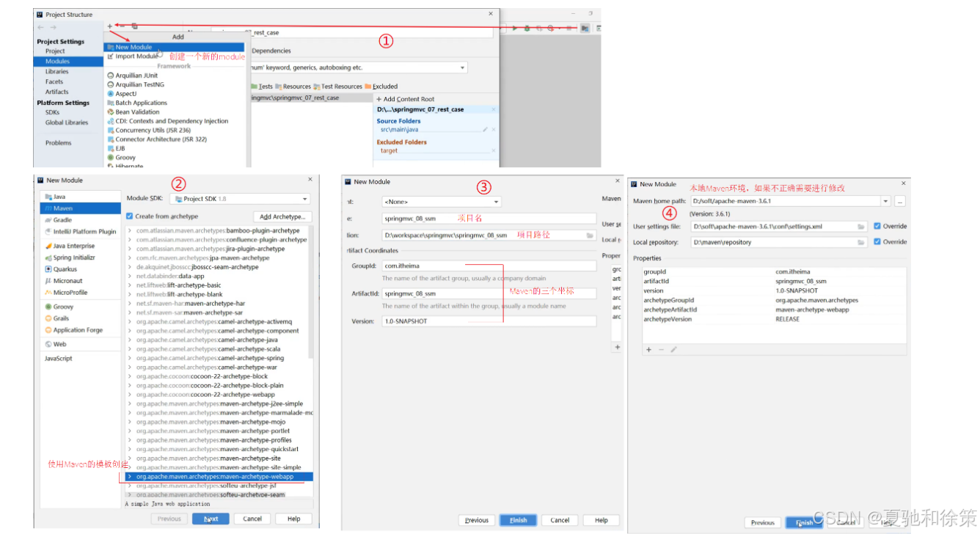Browse for folder in the project location field
The width and height of the screenshot is (980, 534).
(590, 235)
